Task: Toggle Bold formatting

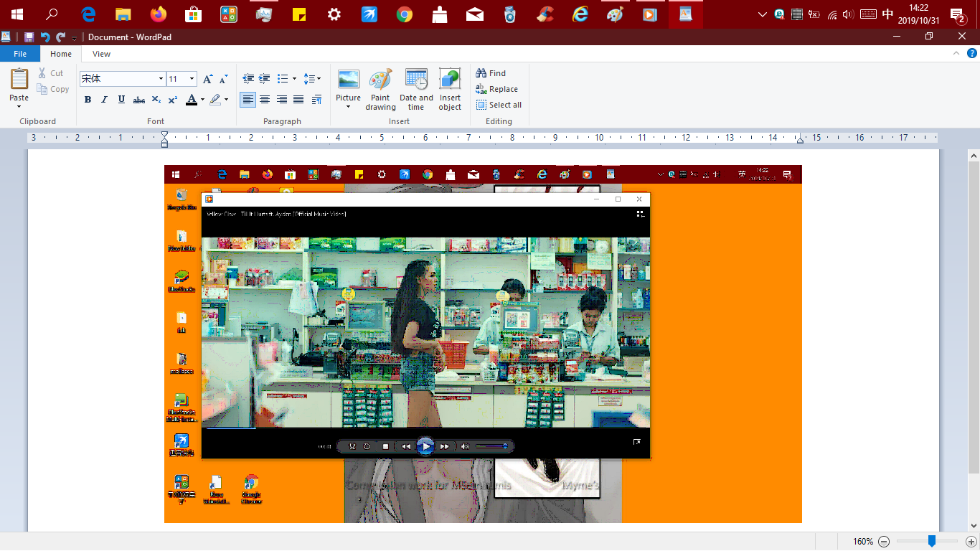Action: (88, 100)
